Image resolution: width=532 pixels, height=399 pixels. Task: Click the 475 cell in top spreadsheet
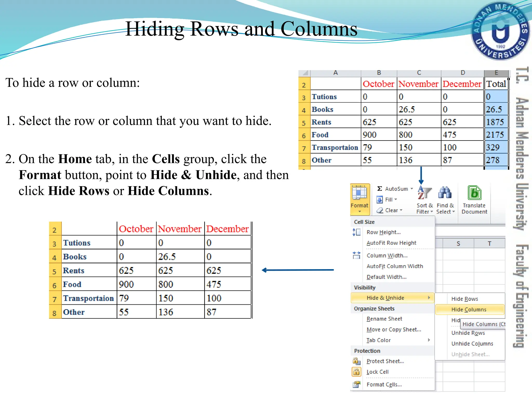(x=463, y=135)
